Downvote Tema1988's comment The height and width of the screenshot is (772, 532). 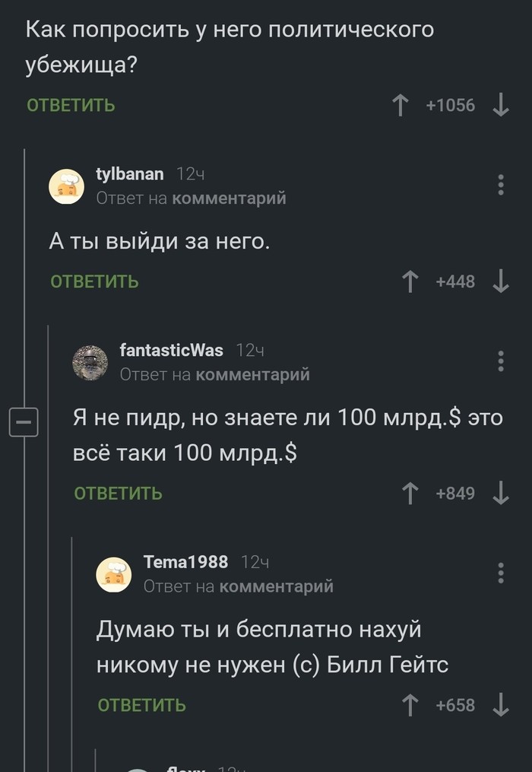tap(501, 705)
